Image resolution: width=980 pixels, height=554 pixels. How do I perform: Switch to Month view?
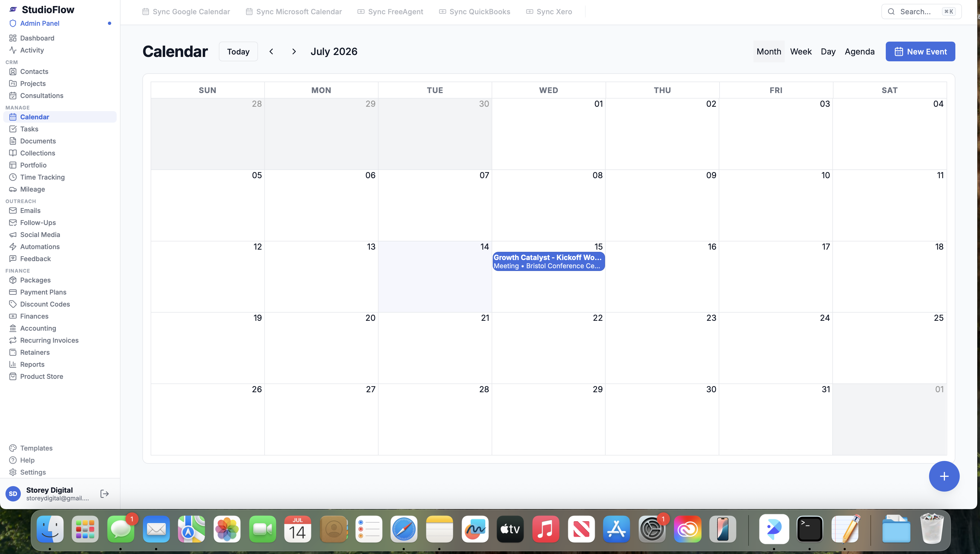(769, 51)
